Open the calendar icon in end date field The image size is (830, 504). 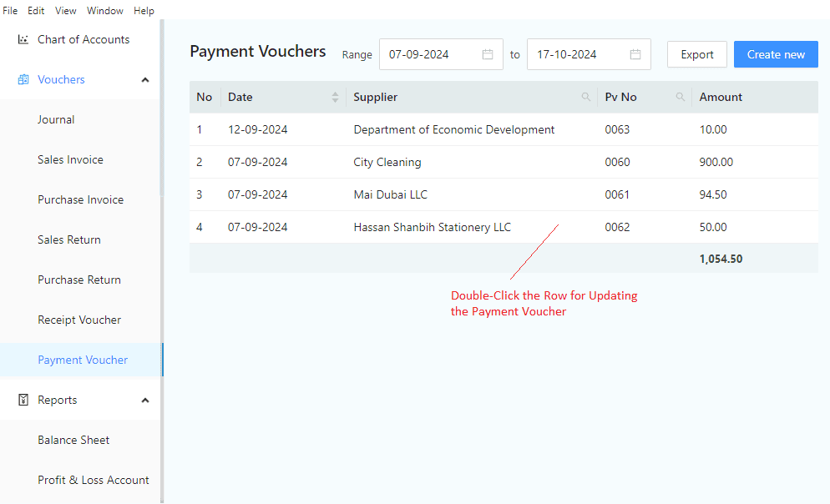coord(635,54)
